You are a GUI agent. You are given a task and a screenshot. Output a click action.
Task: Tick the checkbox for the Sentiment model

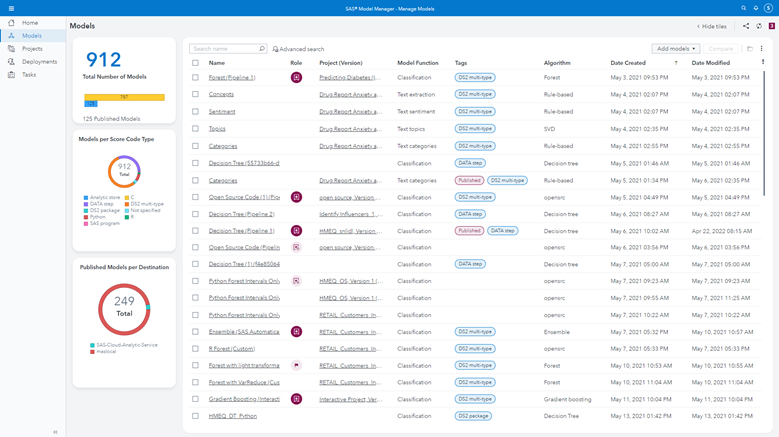click(x=196, y=111)
